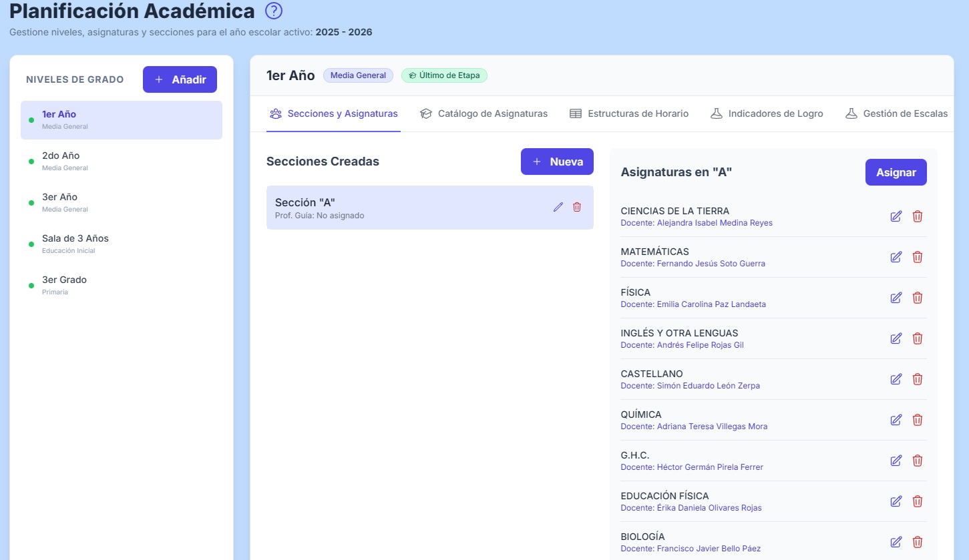This screenshot has height=560, width=969.
Task: Click Asignar to assign a subject
Action: tap(896, 172)
